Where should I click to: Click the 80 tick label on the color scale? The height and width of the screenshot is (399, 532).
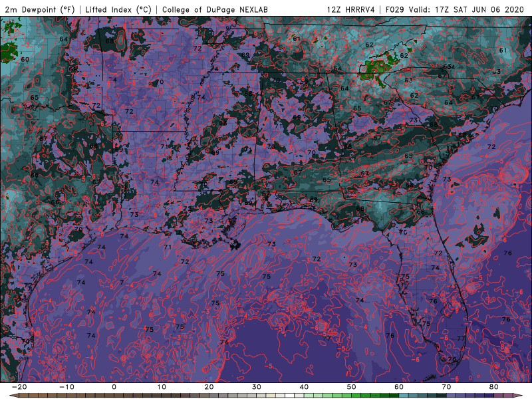click(494, 387)
